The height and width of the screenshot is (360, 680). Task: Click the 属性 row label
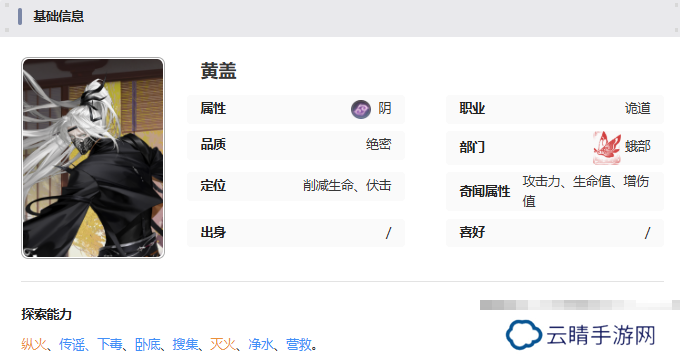tap(213, 108)
